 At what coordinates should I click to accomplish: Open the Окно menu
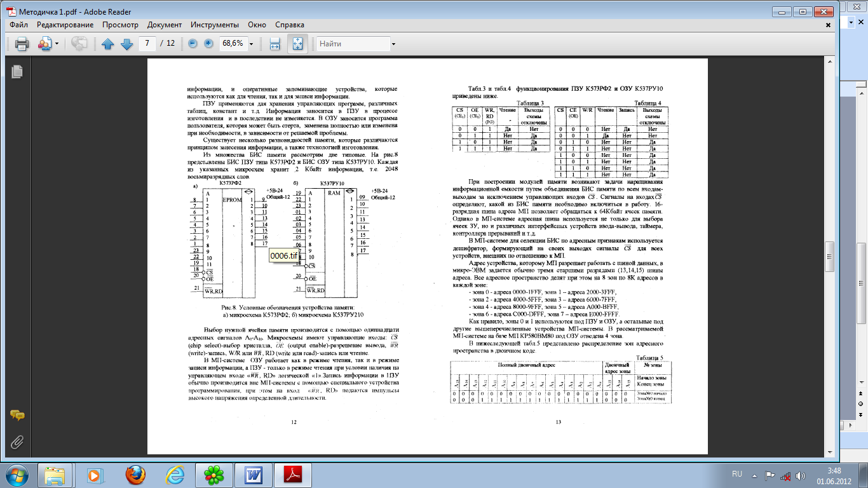coord(257,25)
